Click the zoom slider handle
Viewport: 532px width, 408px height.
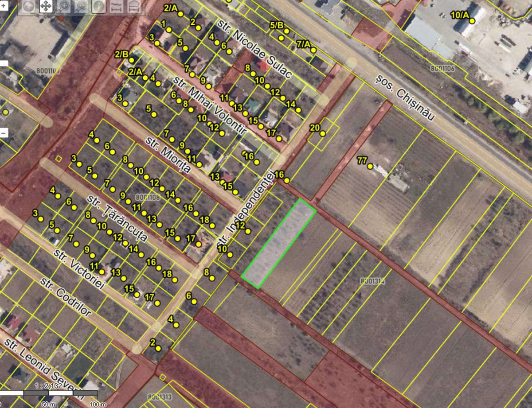coord(4,63)
